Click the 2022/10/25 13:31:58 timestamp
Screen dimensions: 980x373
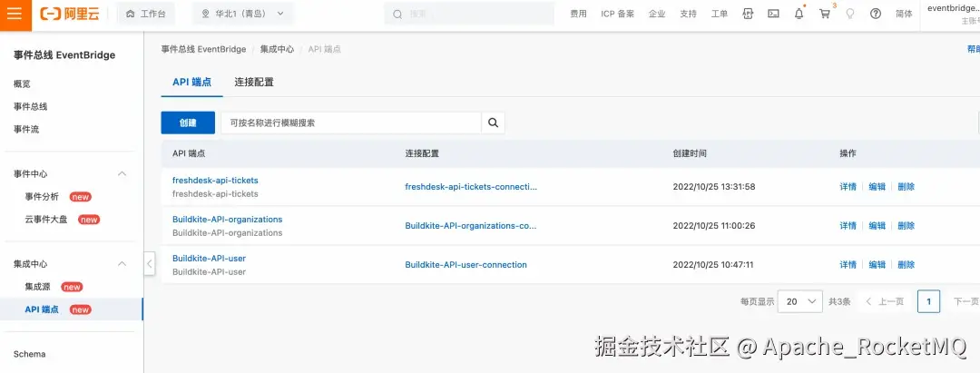(x=714, y=186)
